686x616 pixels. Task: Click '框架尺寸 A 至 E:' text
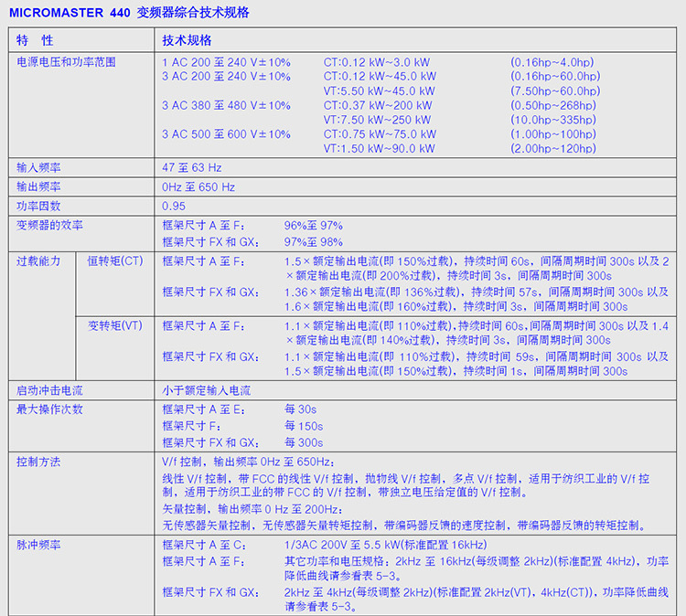[204, 409]
